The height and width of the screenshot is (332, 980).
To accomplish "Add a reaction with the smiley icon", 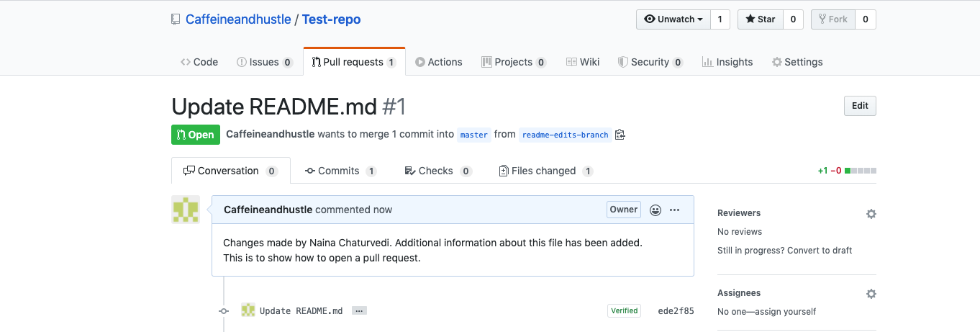I will click(x=655, y=210).
